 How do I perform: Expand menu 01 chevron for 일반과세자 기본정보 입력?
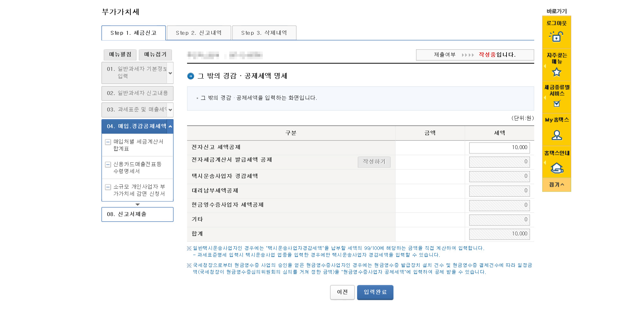170,73
